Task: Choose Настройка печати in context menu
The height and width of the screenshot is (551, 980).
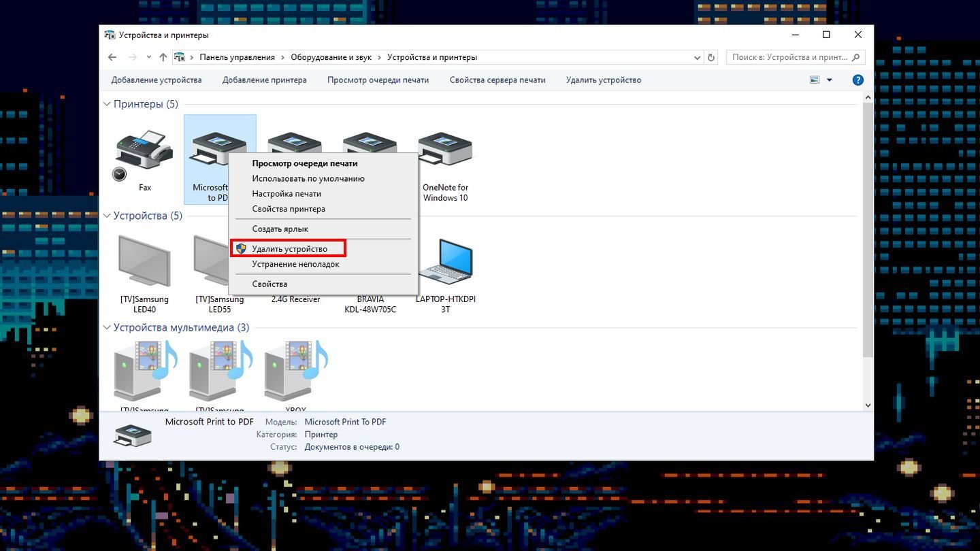Action: [x=323, y=194]
